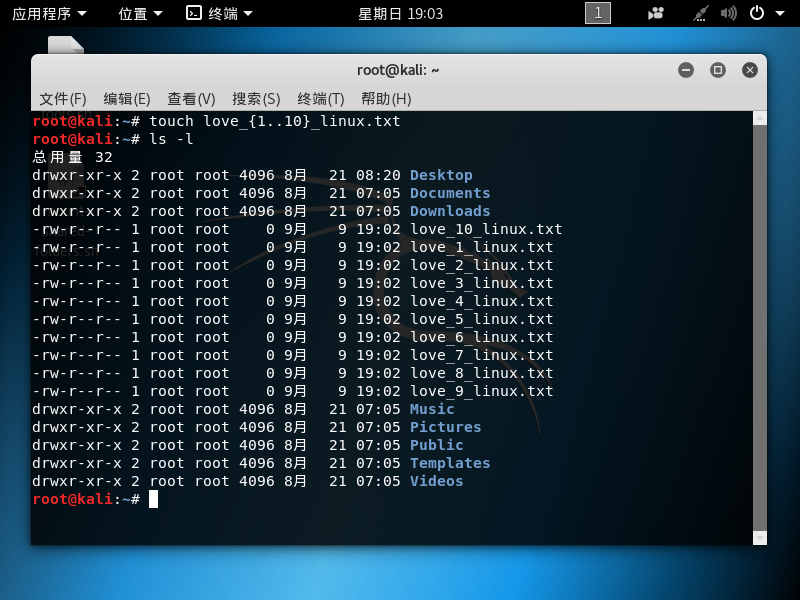Click the terminal scrollbar down arrow
Viewport: 800px width, 600px height.
tap(760, 538)
